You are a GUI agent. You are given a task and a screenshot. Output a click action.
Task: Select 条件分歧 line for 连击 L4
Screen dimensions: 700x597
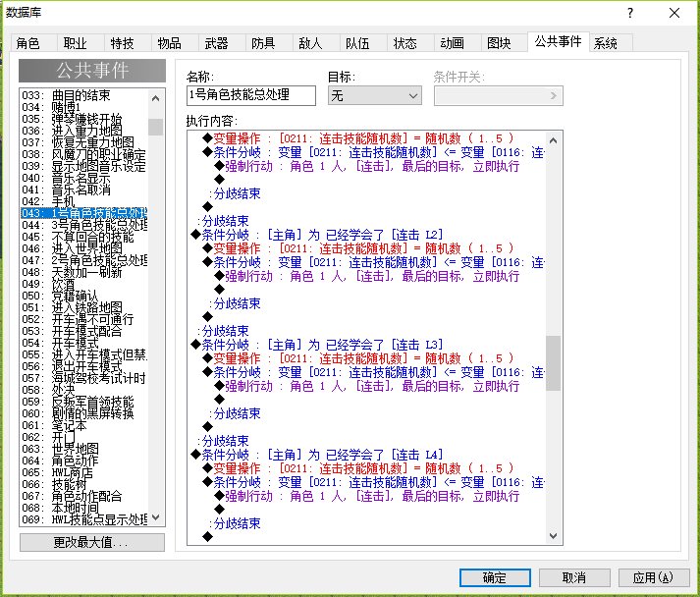click(x=317, y=455)
